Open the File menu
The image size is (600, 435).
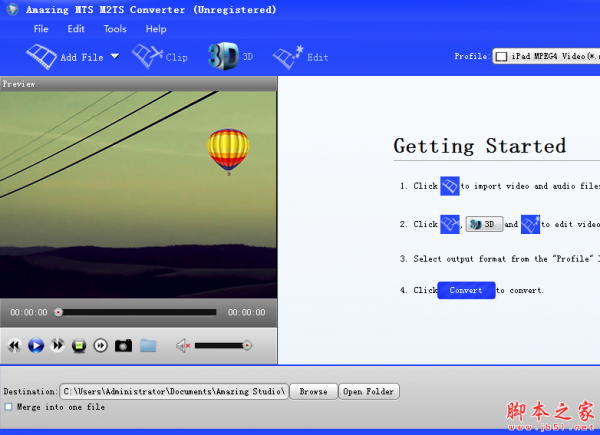(41, 29)
